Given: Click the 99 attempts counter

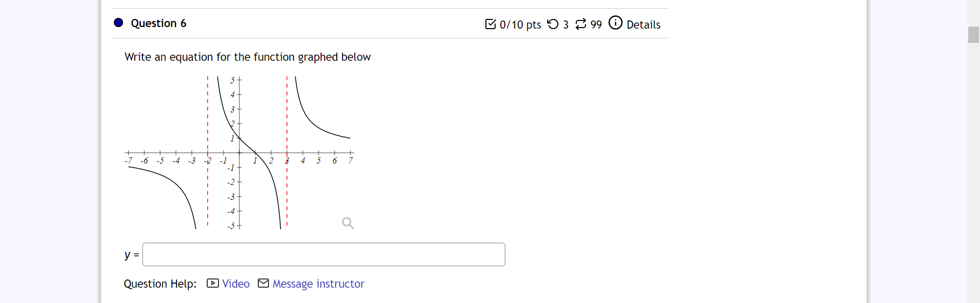Looking at the screenshot, I should (596, 25).
